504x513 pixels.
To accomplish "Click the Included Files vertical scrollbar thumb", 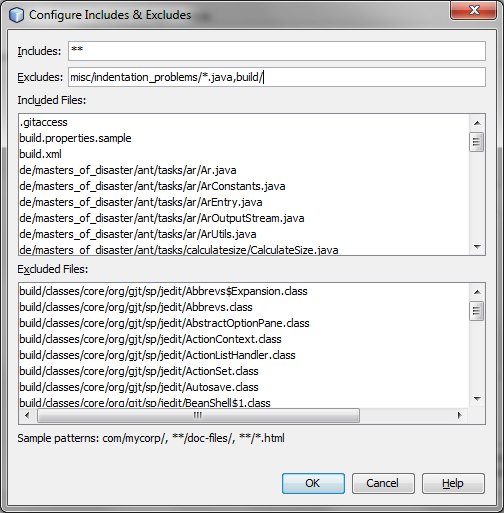I will [x=477, y=142].
